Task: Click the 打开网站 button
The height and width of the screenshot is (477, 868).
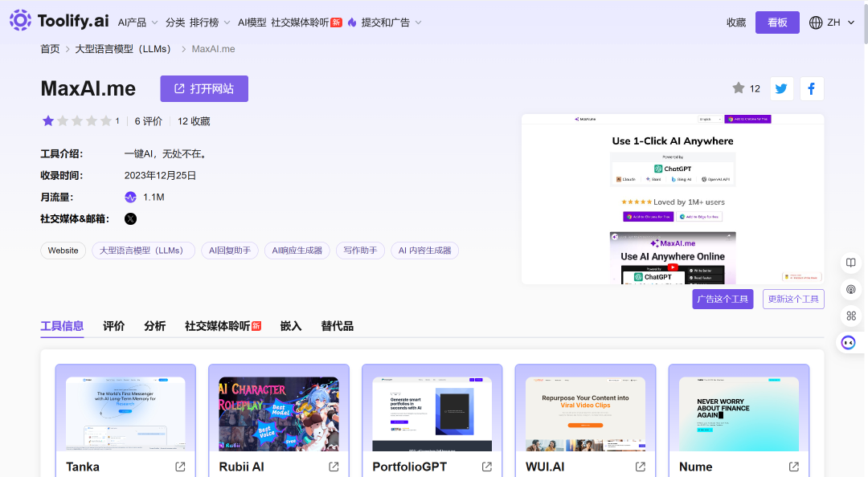Action: tap(204, 88)
